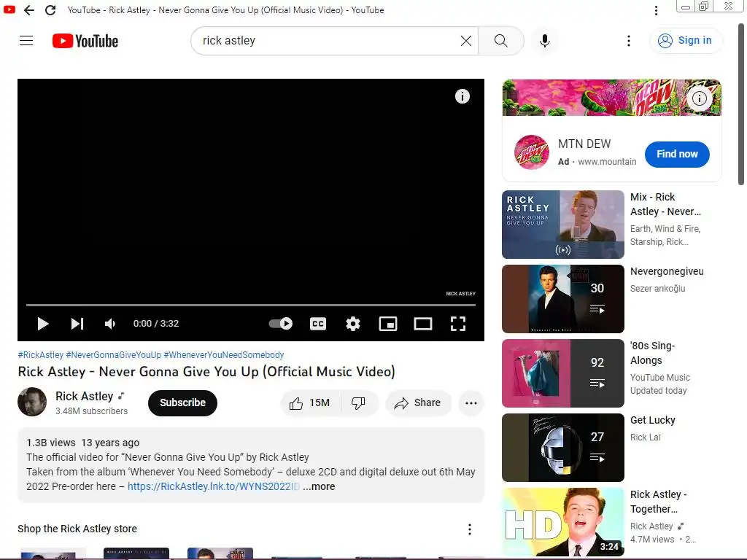Open the #NeverGonnaGiveYouUp hashtag

click(113, 355)
